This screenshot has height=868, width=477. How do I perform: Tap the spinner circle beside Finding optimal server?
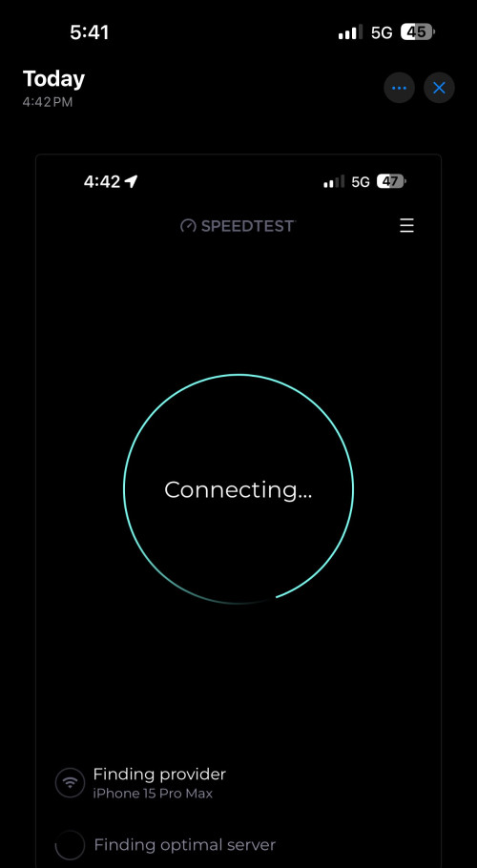coord(70,845)
